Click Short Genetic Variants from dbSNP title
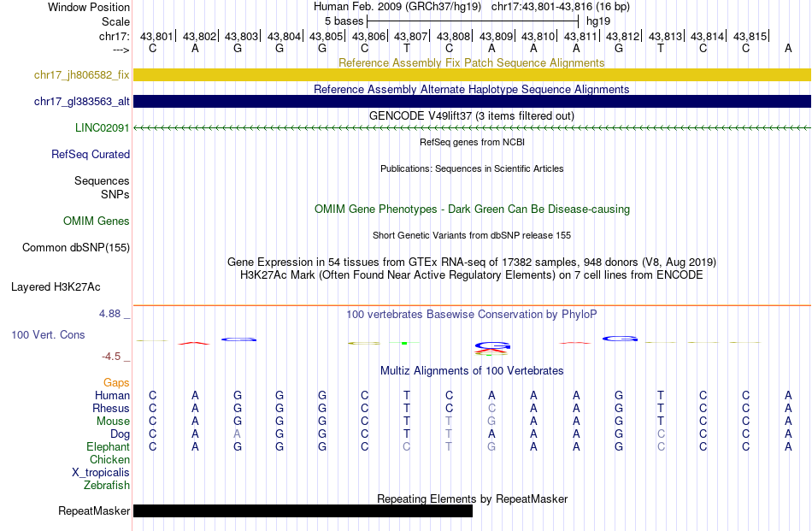812x531 pixels. pos(472,235)
